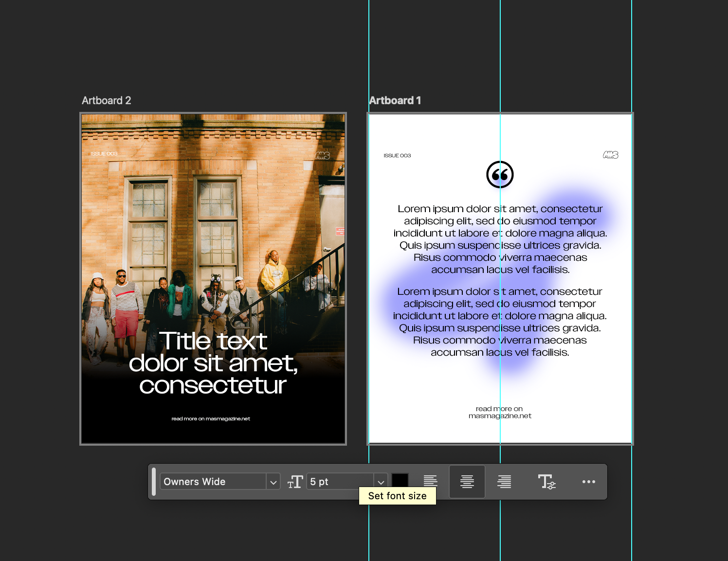Open the text properties panel icon

(x=546, y=482)
